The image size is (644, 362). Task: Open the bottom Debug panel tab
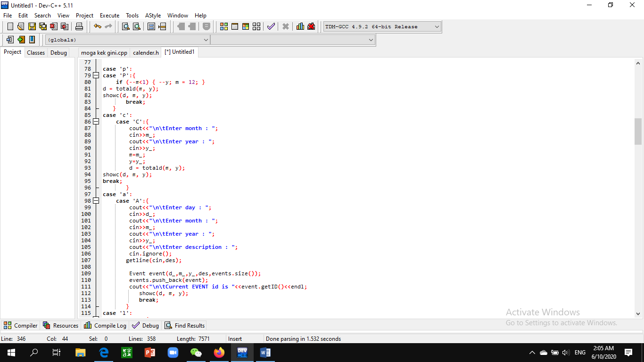click(146, 325)
